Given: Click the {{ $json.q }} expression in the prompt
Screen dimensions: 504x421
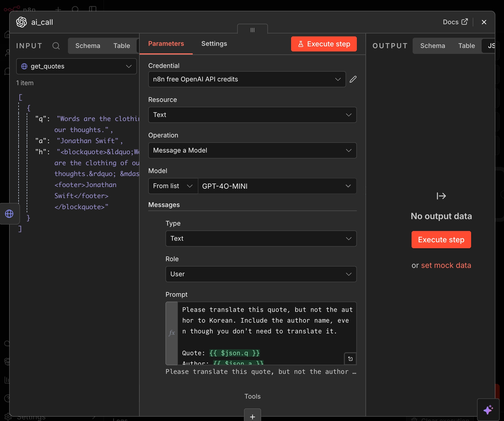Looking at the screenshot, I should (234, 353).
